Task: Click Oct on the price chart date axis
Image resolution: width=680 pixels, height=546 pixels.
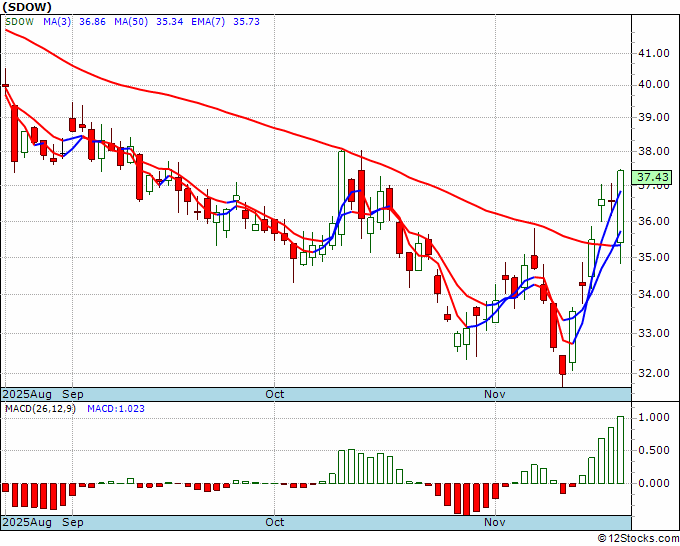Action: click(x=275, y=394)
